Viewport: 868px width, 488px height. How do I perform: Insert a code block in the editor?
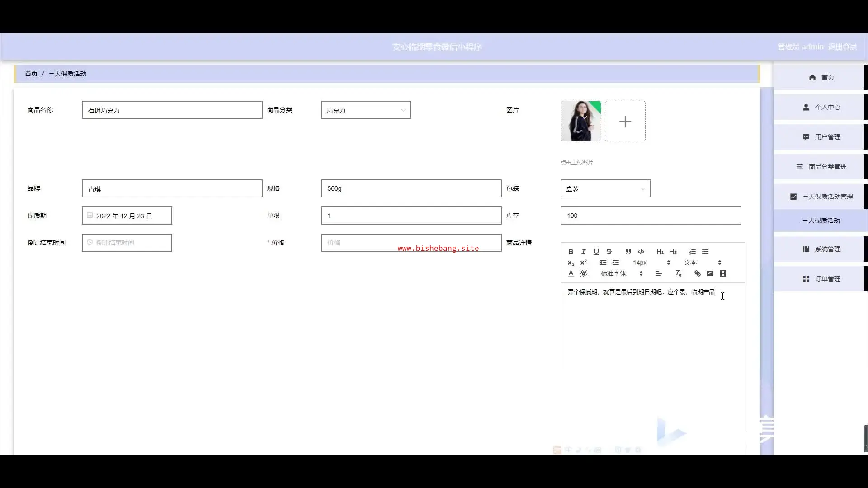click(641, 252)
